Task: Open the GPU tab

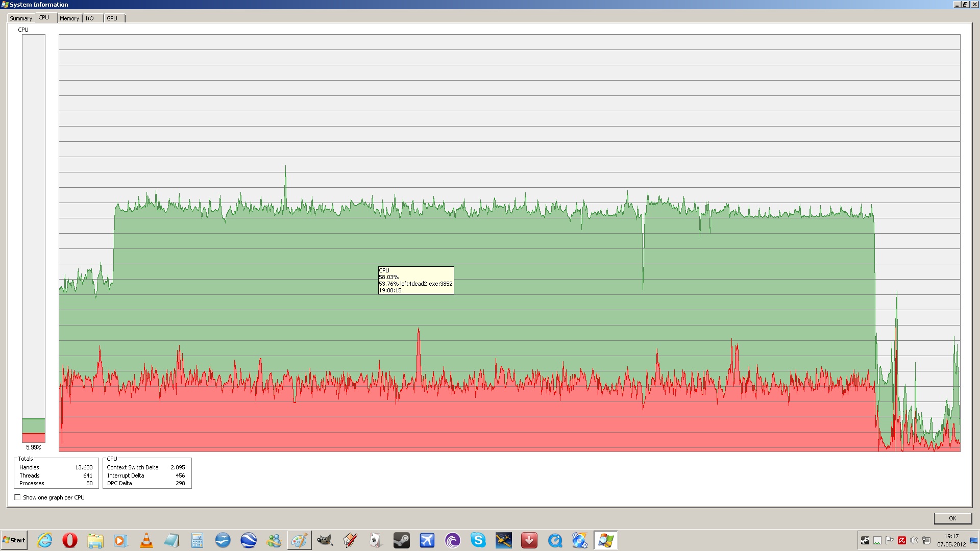Action: (x=112, y=18)
